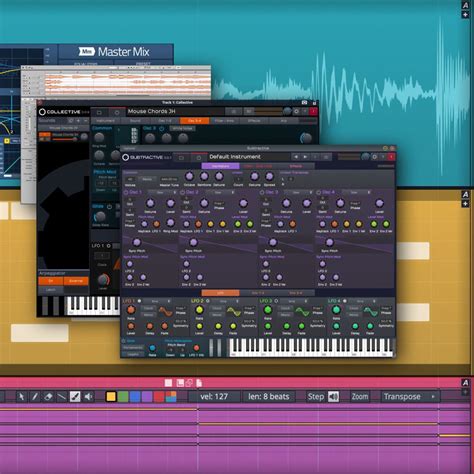Click the LFO 1 orange Rate knob
Viewport: 474px width, 474px height.
coord(131,310)
